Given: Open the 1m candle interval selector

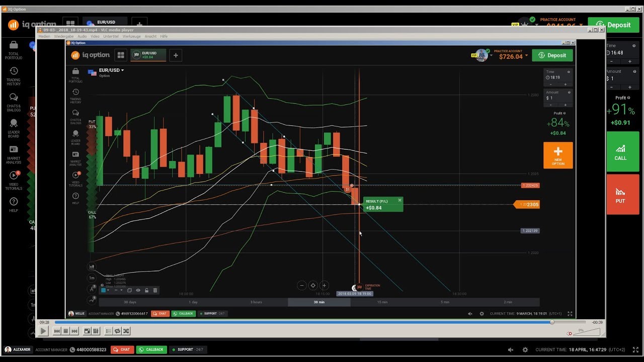Looking at the screenshot, I should pyautogui.click(x=92, y=278).
